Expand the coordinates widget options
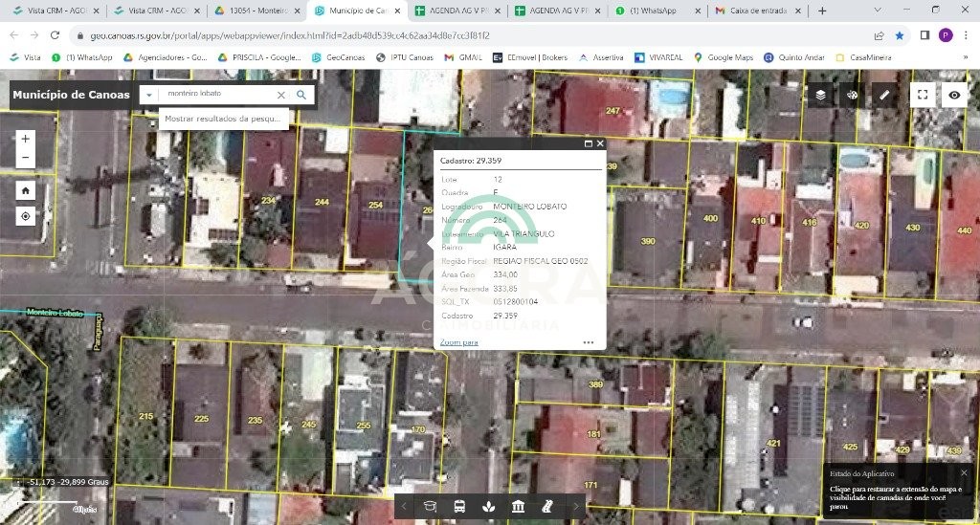980x525 pixels. pyautogui.click(x=18, y=482)
